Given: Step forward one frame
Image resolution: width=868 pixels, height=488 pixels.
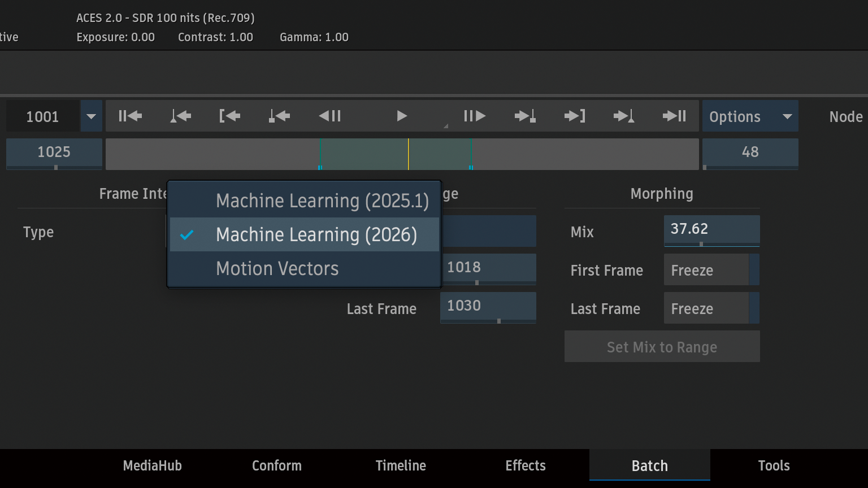Looking at the screenshot, I should [475, 116].
